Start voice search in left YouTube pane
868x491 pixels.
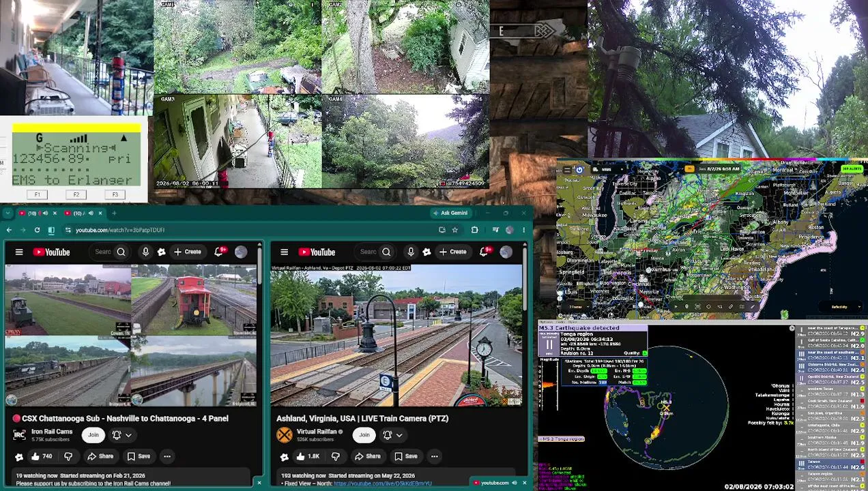[x=145, y=252]
